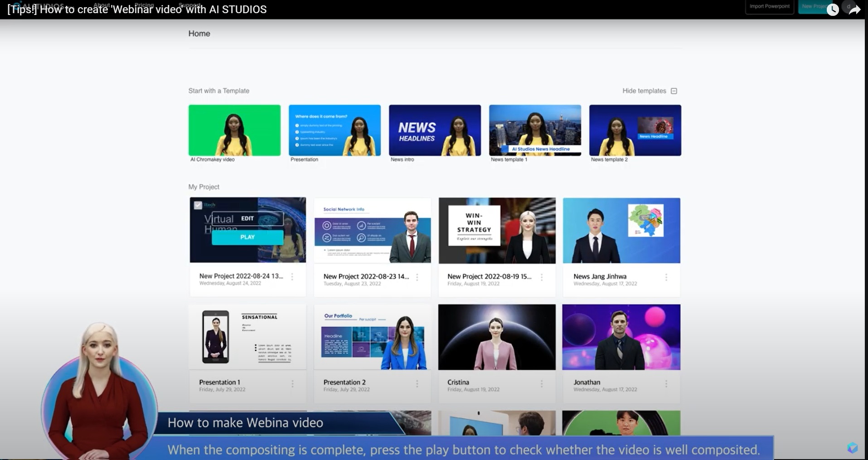This screenshot has height=460, width=868.
Task: Open options menu for New Project 2022-08-23
Action: (417, 277)
